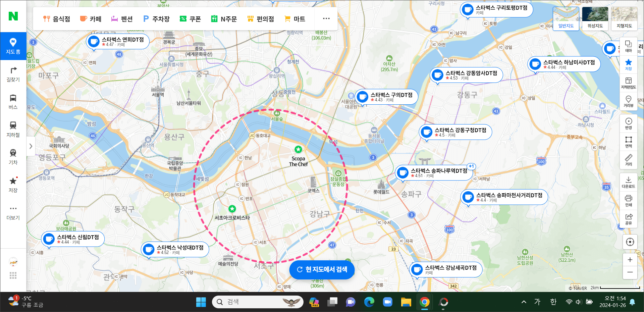This screenshot has width=644, height=312.
Task: Filter map by 펜션 category
Action: tap(122, 19)
